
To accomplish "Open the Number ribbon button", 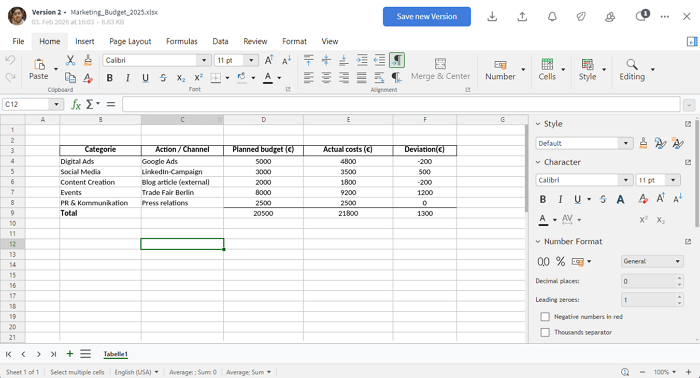I will (x=500, y=69).
